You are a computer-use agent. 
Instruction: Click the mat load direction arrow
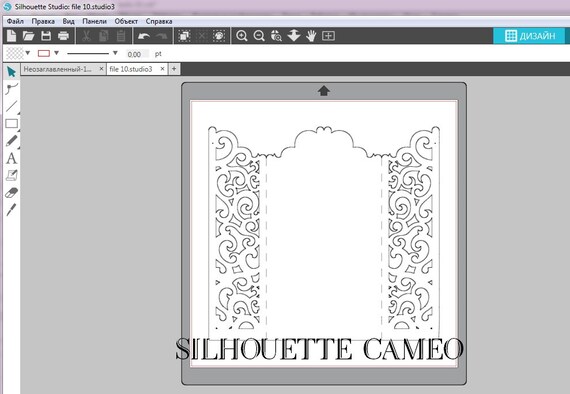pyautogui.click(x=324, y=91)
